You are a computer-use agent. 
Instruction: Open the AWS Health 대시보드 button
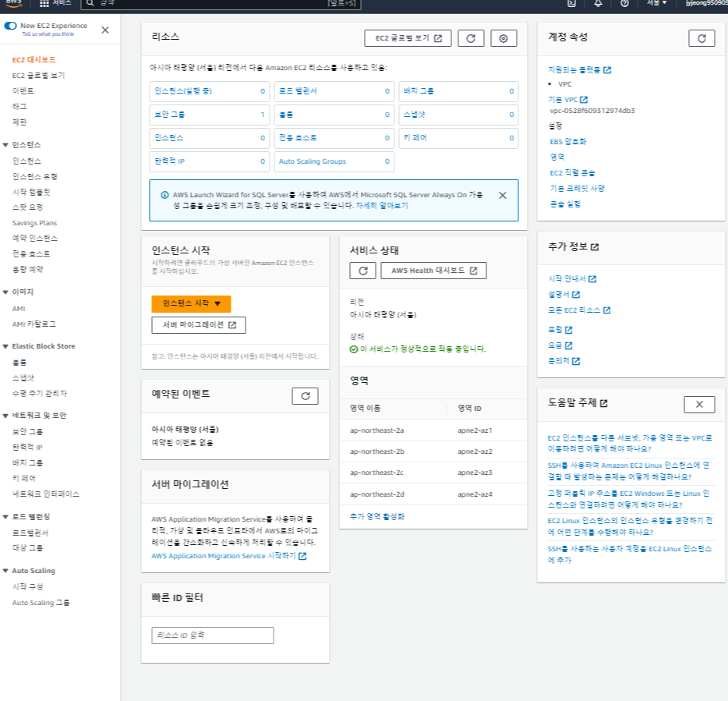point(433,271)
